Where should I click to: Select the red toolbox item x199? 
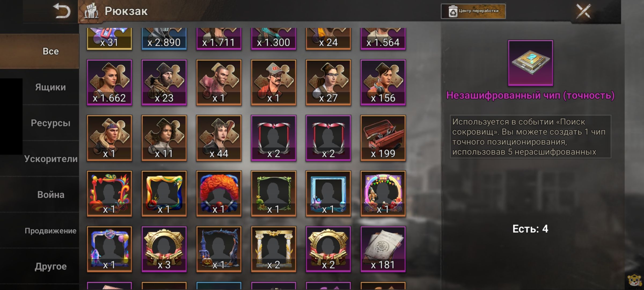point(383,138)
